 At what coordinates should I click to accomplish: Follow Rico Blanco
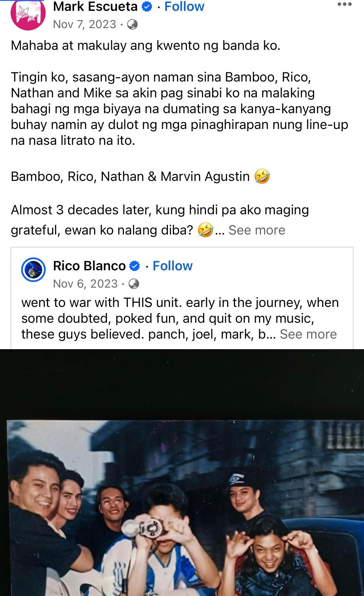173,266
